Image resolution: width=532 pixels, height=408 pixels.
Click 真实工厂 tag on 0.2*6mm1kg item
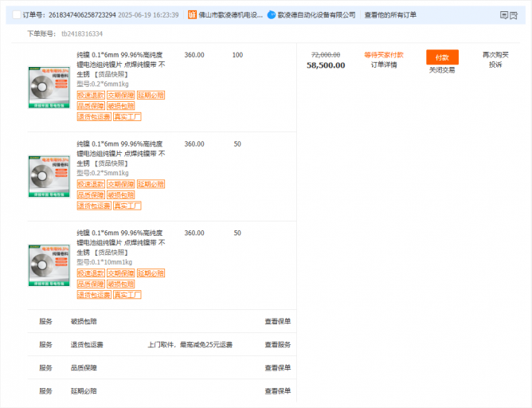click(127, 117)
